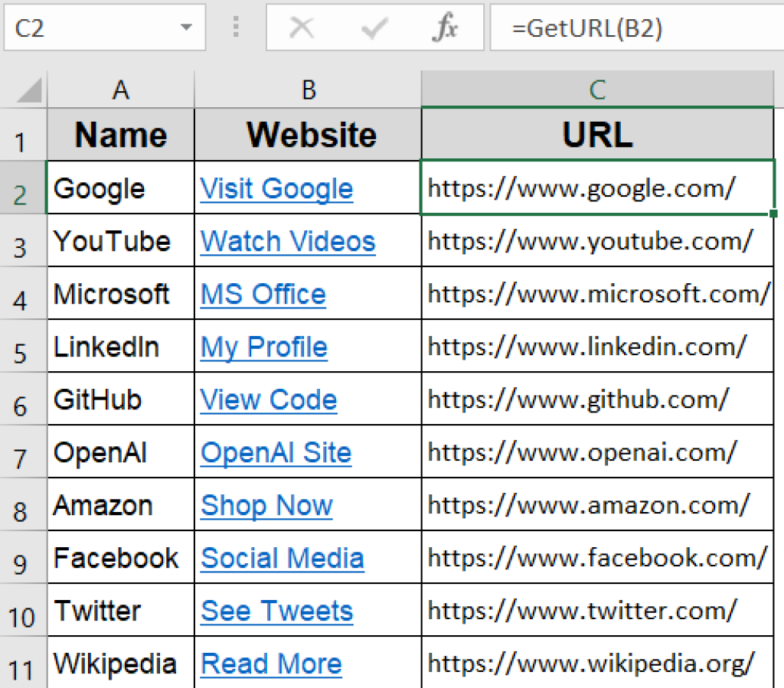784x688 pixels.
Task: Click the Enter checkmark icon in formula bar
Action: tap(374, 28)
